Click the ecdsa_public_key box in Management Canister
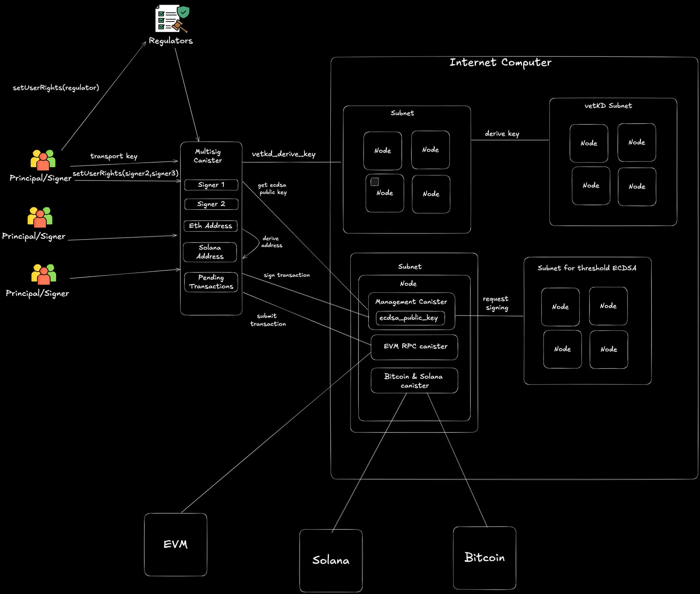This screenshot has width=700, height=594. [410, 318]
